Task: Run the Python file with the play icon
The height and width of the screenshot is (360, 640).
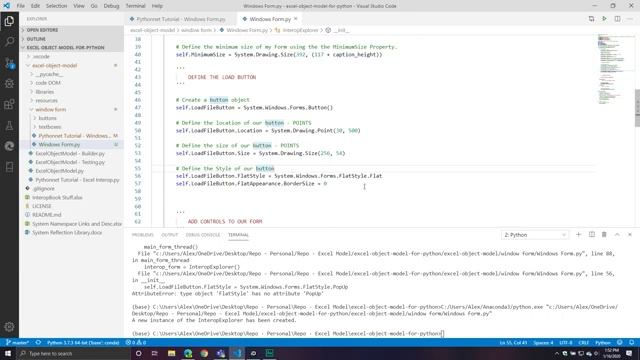Action: pyautogui.click(x=604, y=19)
